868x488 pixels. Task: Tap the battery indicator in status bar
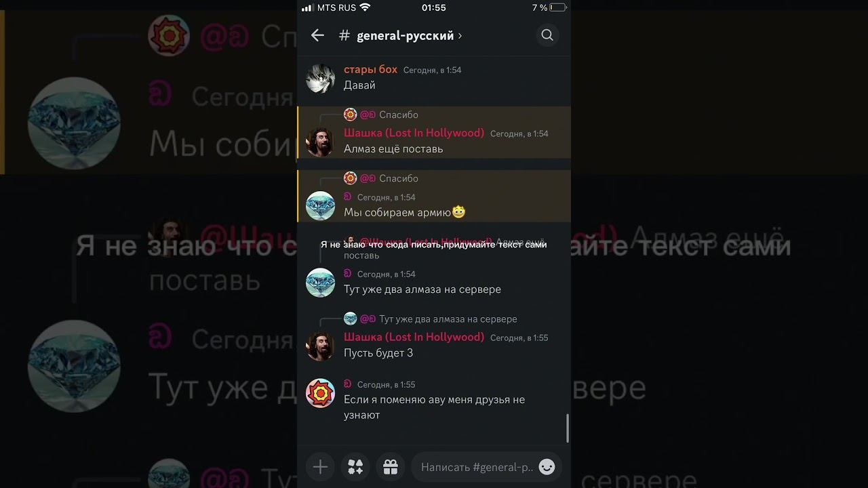[x=557, y=7]
